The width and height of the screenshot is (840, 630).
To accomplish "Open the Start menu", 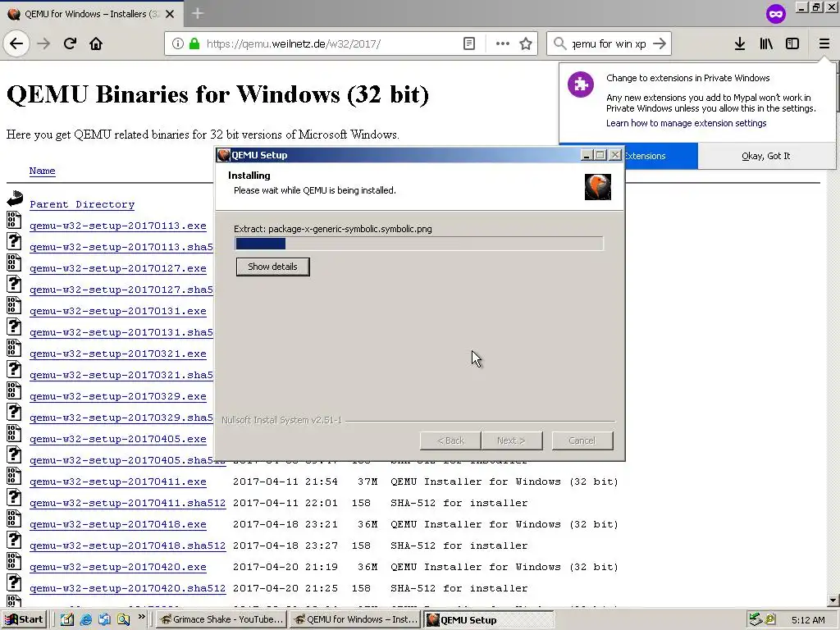I will point(24,620).
